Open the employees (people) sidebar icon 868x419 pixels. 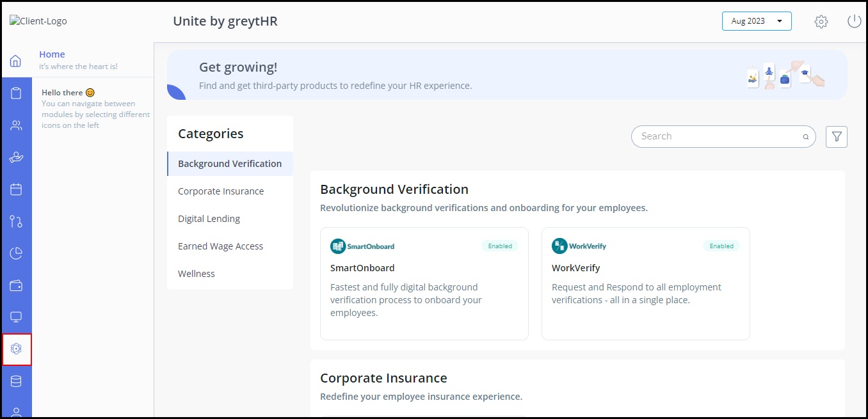(x=16, y=125)
